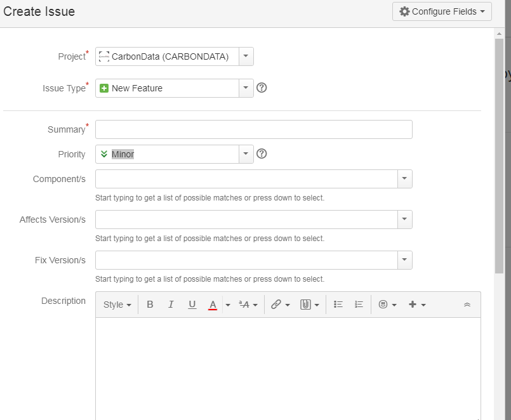This screenshot has height=420, width=511.
Task: Click the gear icon in Configure Fields
Action: [404, 11]
